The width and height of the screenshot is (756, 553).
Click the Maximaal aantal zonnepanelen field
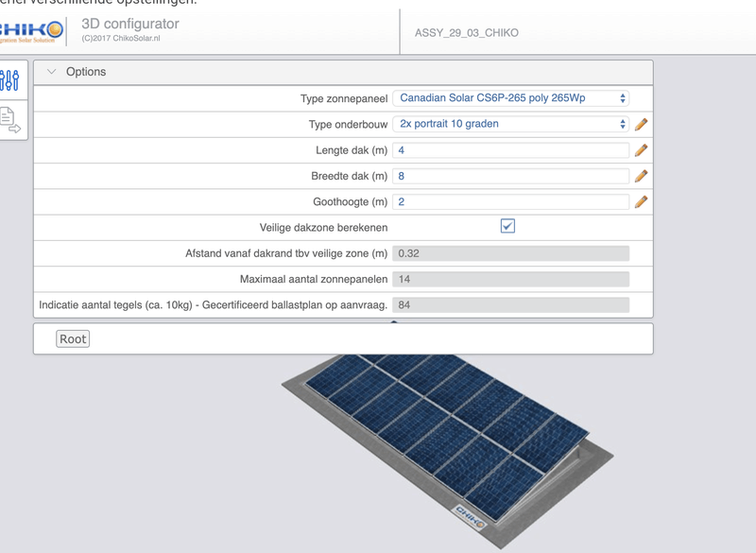pyautogui.click(x=510, y=279)
